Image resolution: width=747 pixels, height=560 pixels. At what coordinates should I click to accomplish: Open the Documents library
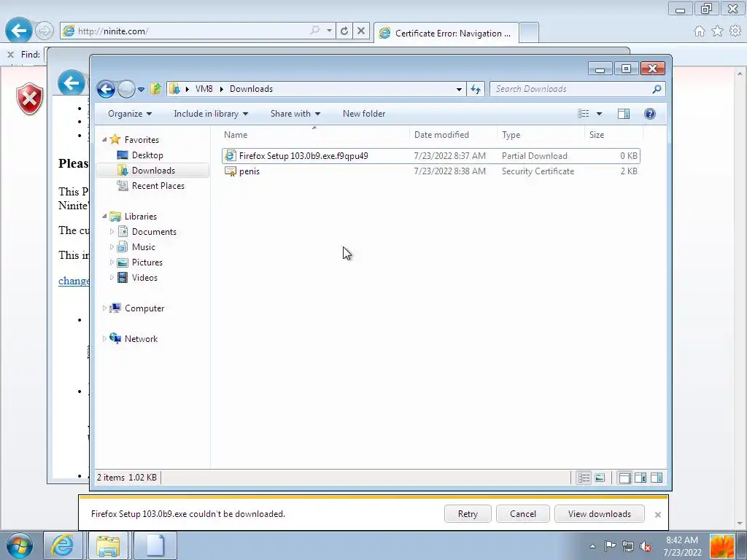point(153,231)
